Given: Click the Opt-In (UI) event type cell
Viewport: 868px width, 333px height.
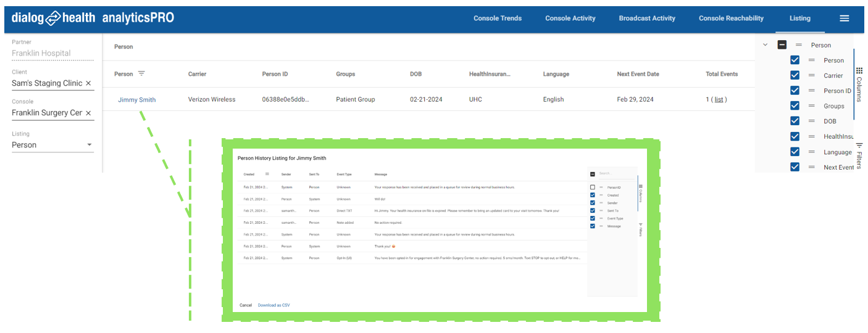Looking at the screenshot, I should click(x=344, y=258).
